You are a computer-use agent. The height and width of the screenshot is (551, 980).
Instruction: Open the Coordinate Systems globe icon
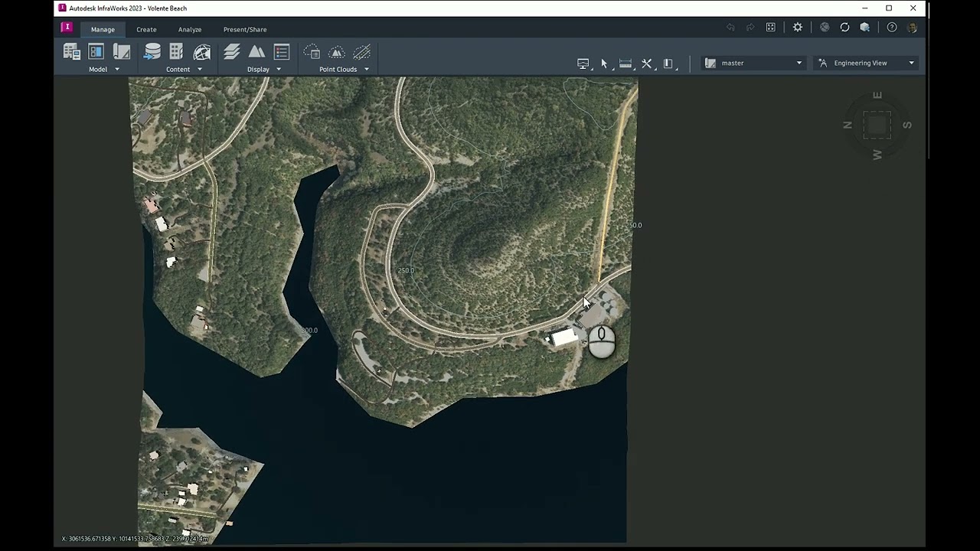202,52
